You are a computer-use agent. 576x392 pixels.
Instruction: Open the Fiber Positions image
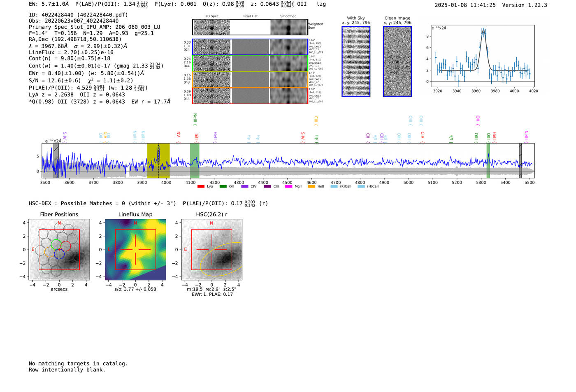(x=59, y=250)
